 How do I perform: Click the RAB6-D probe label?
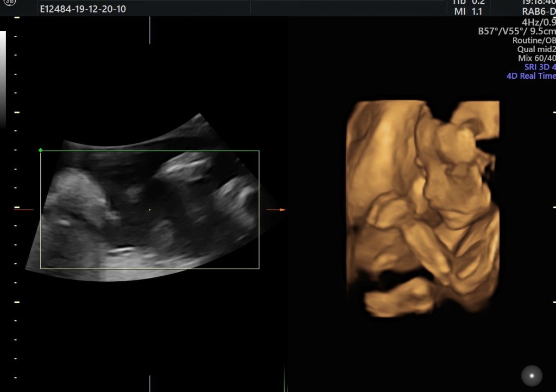pyautogui.click(x=538, y=12)
